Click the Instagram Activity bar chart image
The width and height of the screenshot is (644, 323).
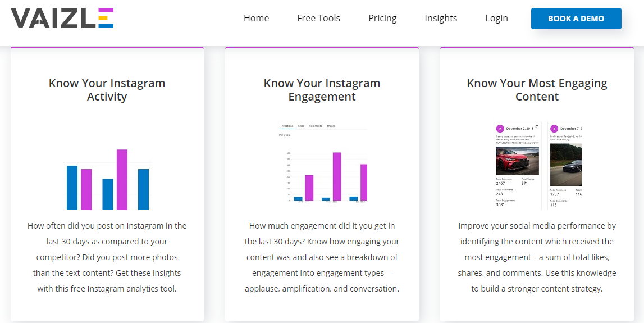[x=107, y=179]
